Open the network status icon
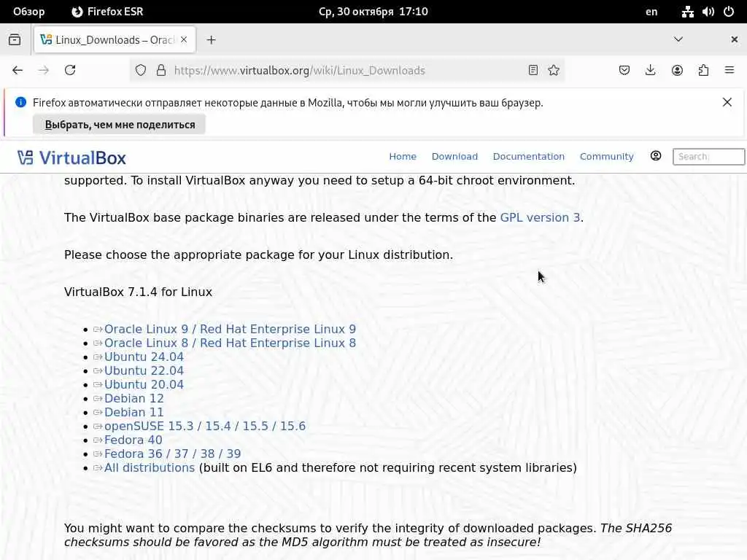747x560 pixels. point(687,12)
